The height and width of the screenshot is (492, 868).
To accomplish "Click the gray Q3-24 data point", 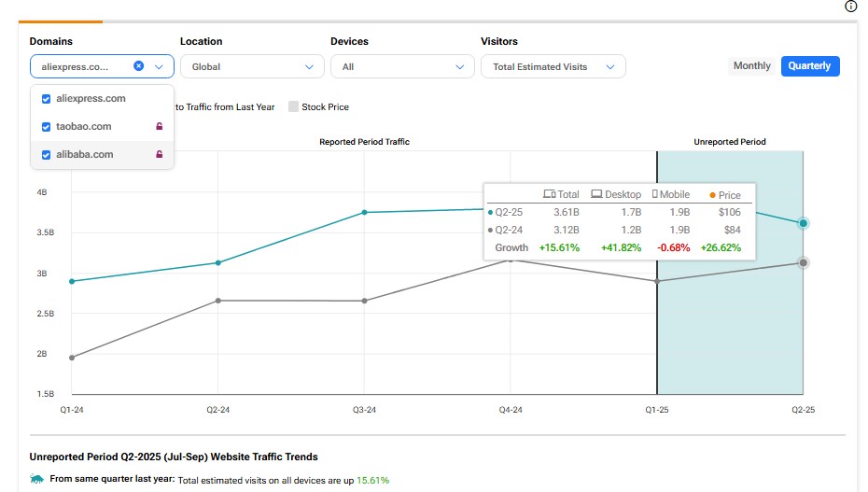I will [x=364, y=301].
